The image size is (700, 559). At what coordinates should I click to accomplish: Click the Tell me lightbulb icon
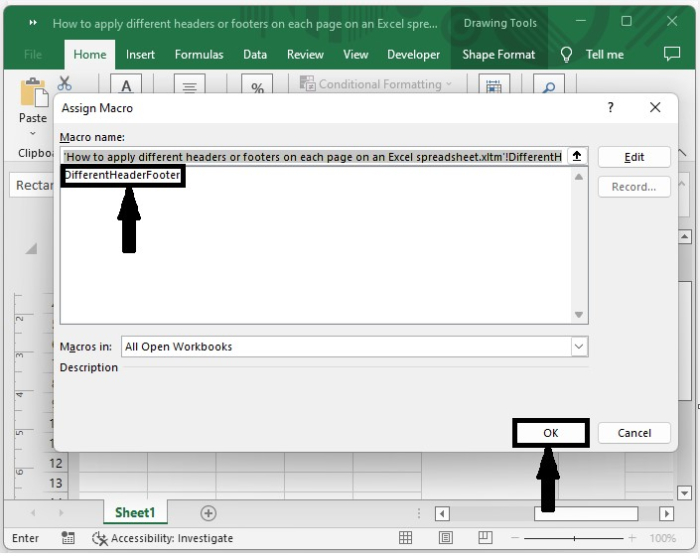[x=566, y=55]
